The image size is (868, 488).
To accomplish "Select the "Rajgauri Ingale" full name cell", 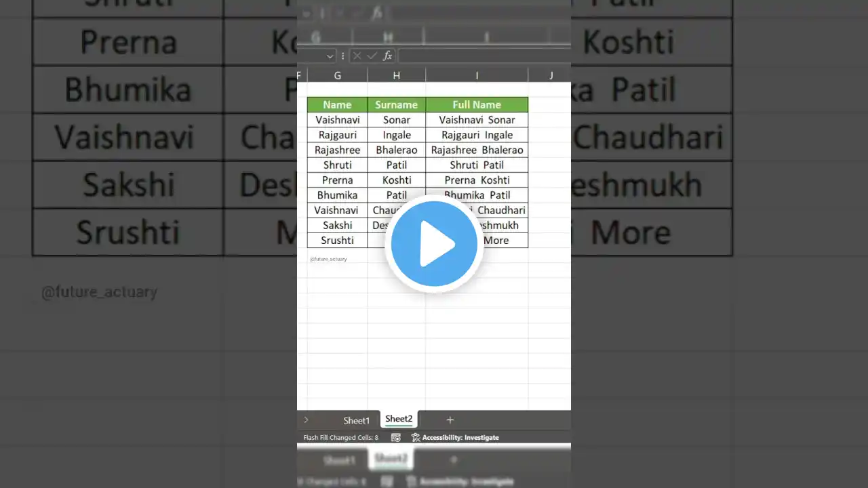I will (477, 135).
